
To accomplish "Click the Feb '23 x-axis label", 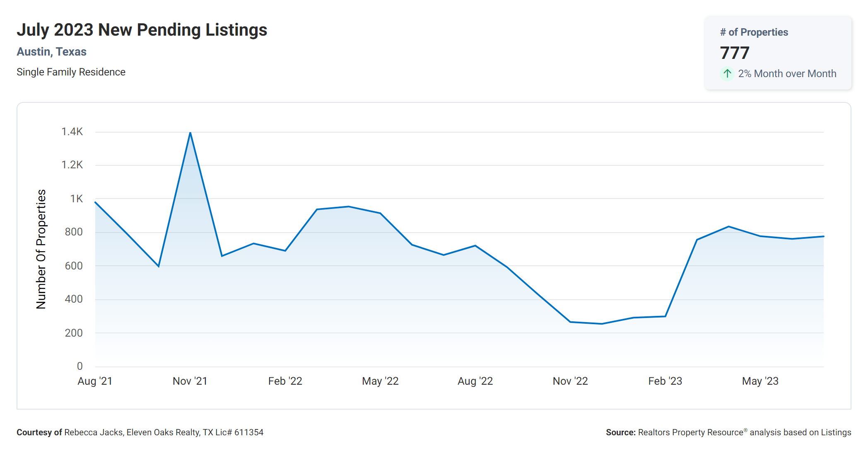I will pos(665,381).
